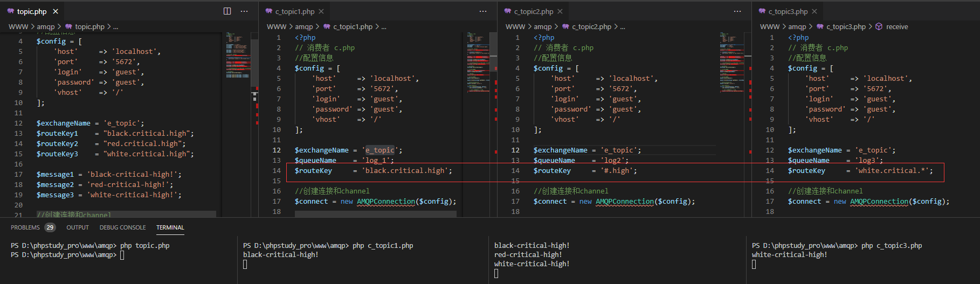Screen dimensions: 980x284
Task: Click $exchangeName variable in topic.php
Action: [64, 123]
